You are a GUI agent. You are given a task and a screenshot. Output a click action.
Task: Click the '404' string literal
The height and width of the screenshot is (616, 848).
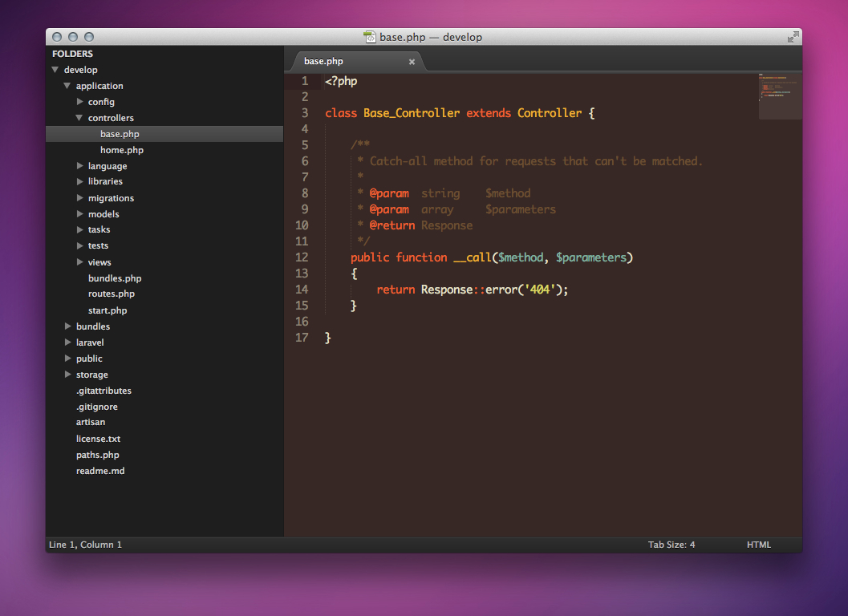540,290
